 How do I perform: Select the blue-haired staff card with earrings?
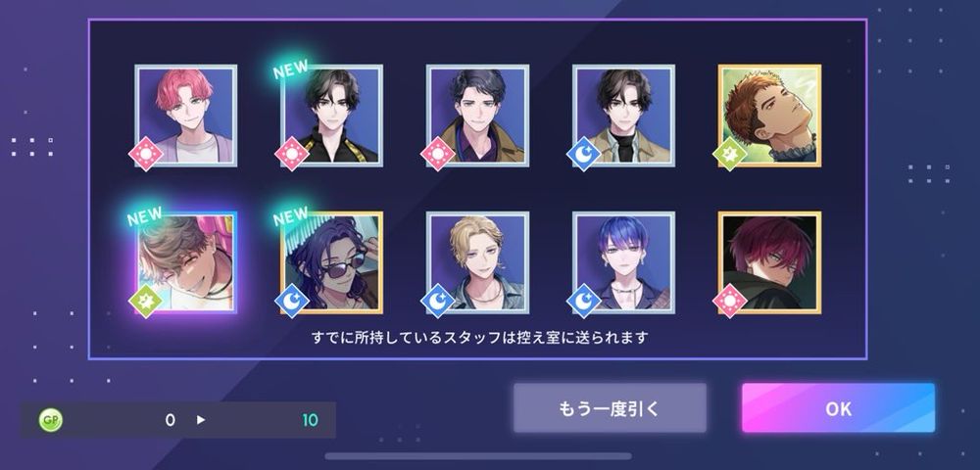623,262
